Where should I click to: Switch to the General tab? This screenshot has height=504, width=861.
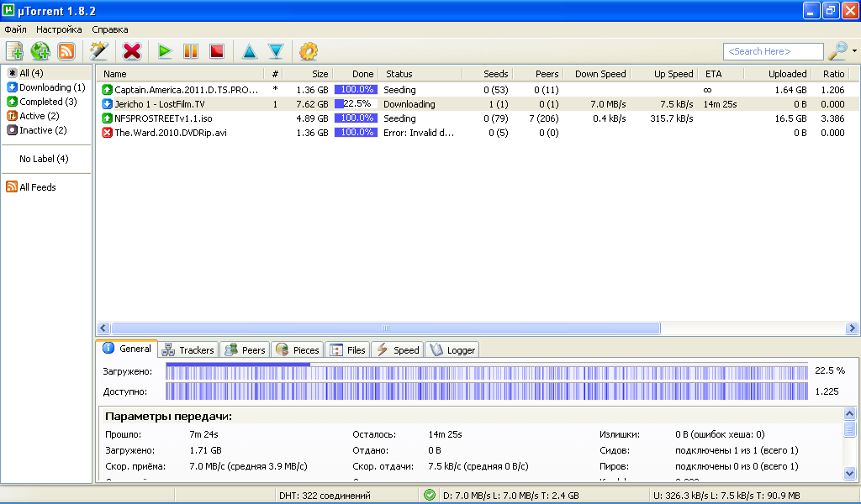click(x=127, y=349)
